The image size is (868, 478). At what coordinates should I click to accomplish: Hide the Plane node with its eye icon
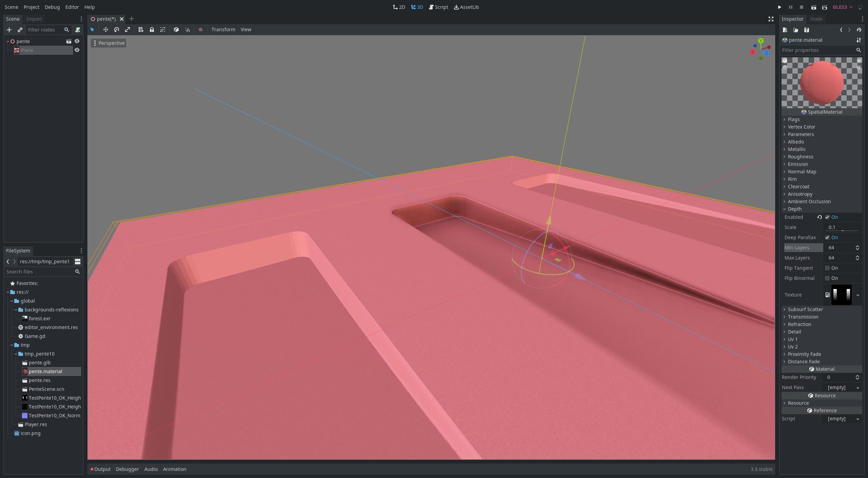click(77, 50)
